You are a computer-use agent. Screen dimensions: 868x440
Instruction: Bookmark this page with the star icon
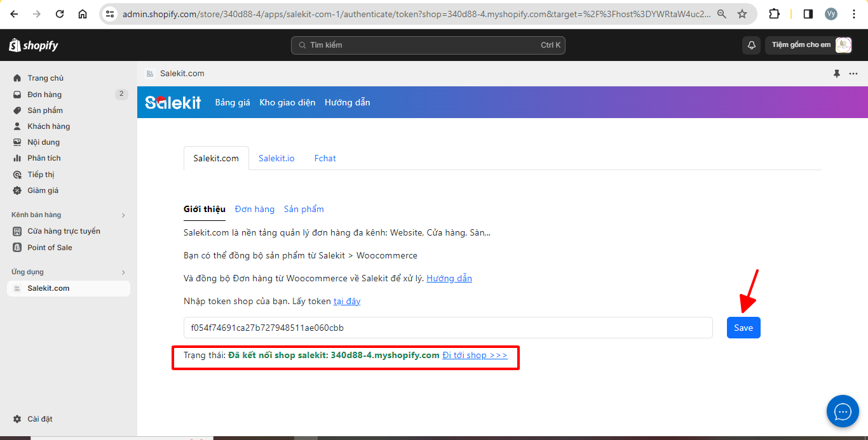pos(742,14)
